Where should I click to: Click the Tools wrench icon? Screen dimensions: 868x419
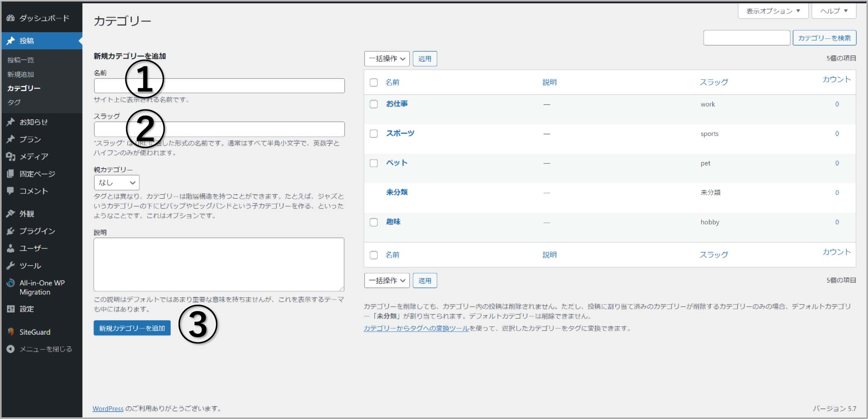tap(11, 266)
